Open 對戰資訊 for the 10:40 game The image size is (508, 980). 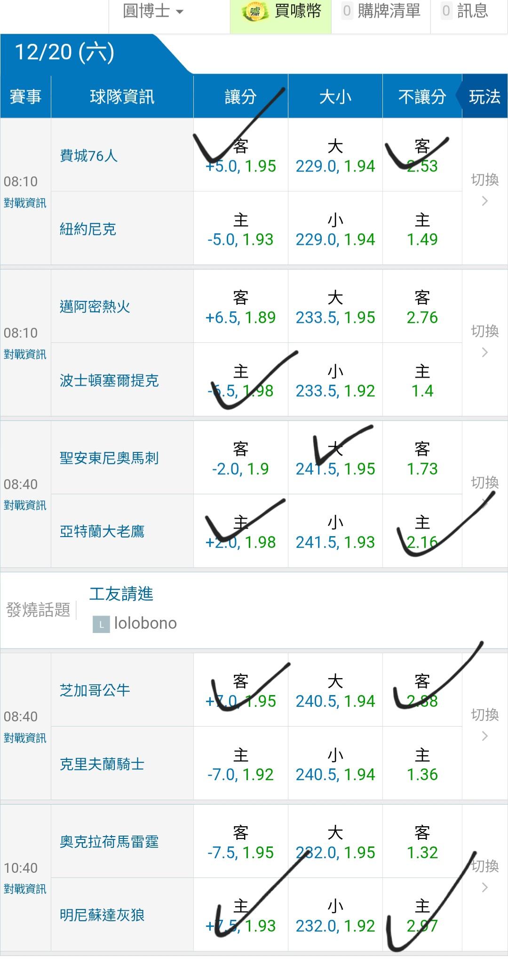tap(25, 889)
